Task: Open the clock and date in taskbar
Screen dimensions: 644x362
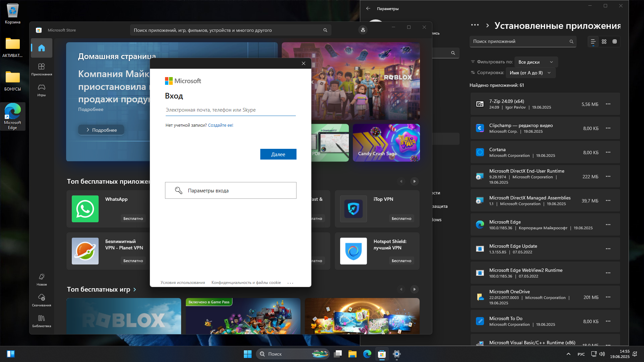Action: coord(620,354)
